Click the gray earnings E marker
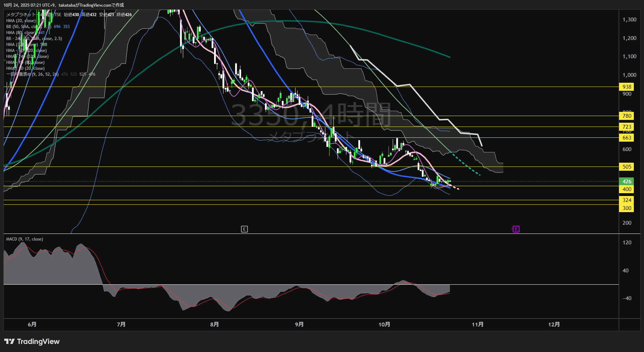This screenshot has height=352, width=644. pos(245,229)
